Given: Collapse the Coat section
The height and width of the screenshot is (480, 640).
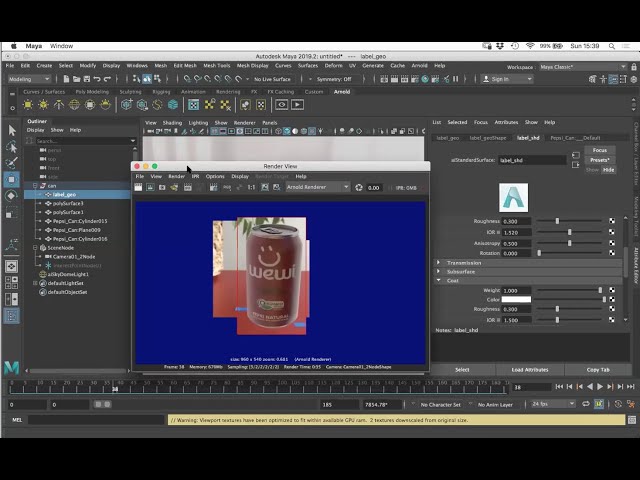Looking at the screenshot, I should click(x=439, y=280).
